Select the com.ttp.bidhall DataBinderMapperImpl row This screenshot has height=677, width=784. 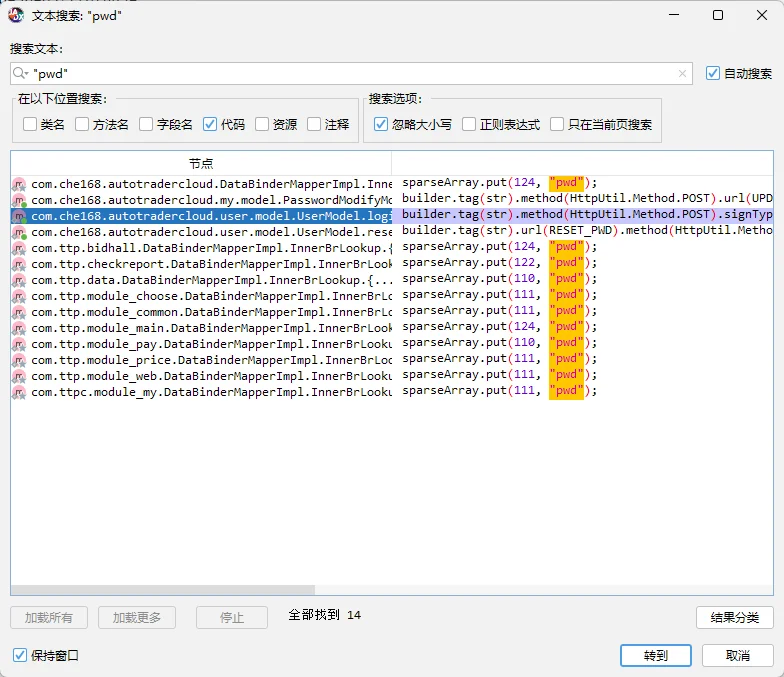click(x=392, y=248)
